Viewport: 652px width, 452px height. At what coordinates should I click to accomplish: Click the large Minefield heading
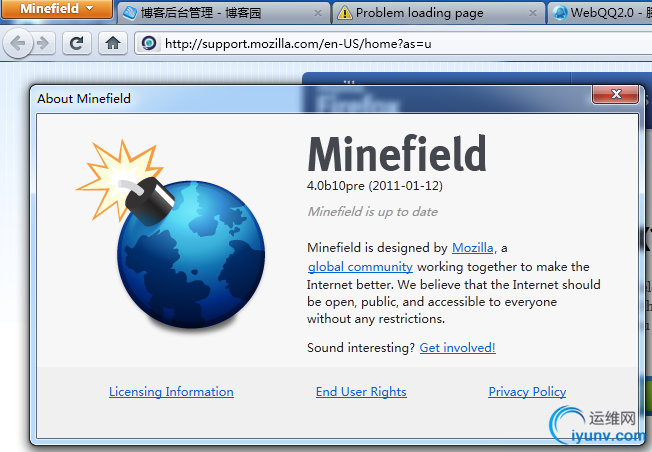tap(397, 153)
